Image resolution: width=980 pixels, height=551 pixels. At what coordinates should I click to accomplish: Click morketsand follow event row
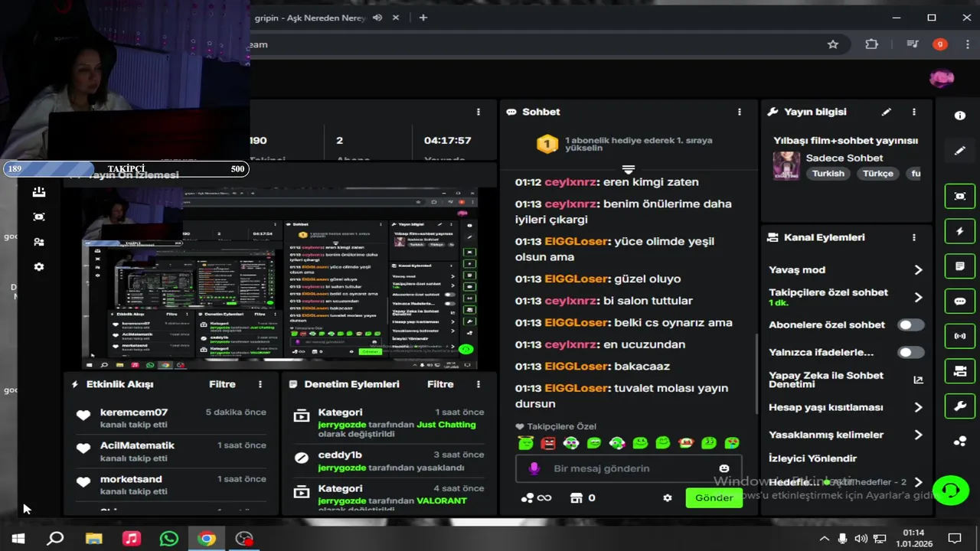click(x=170, y=485)
